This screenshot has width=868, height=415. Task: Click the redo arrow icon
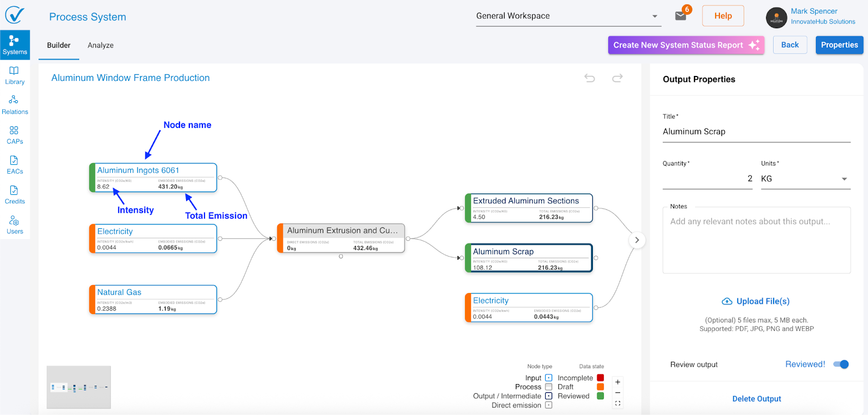(617, 78)
